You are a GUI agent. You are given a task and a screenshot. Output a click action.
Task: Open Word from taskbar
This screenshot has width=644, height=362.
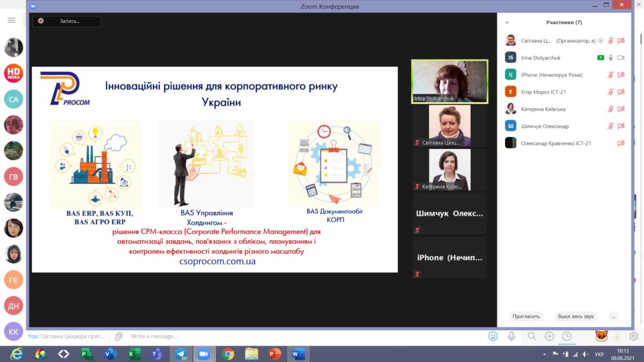pos(298,354)
